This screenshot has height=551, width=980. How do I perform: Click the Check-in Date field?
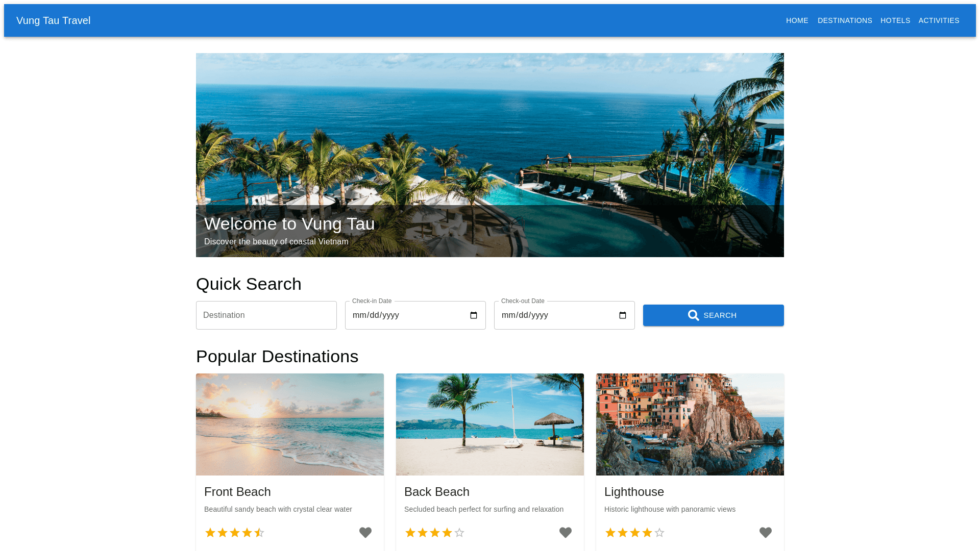click(415, 315)
